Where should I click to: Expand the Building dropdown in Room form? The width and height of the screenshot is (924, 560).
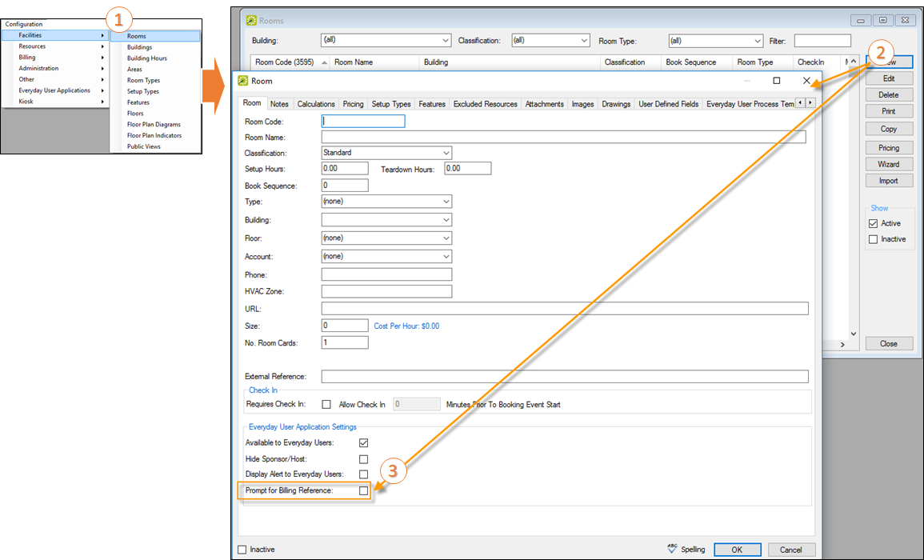(x=386, y=220)
